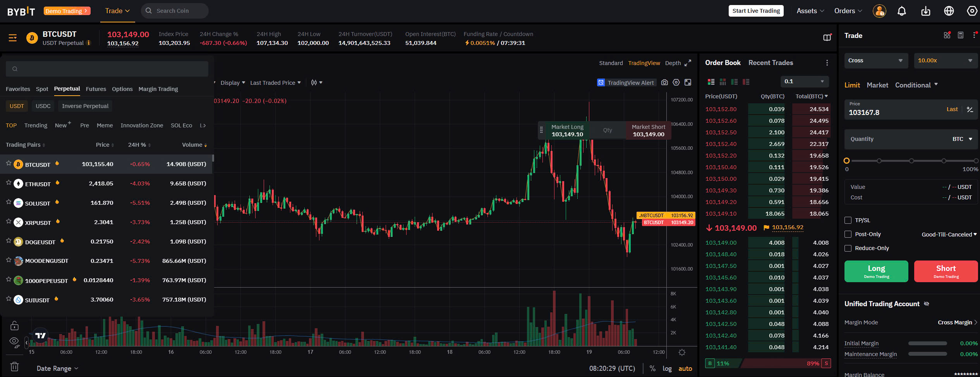Image resolution: width=980 pixels, height=377 pixels.
Task: Open chart time axis settings gear
Action: tap(682, 352)
